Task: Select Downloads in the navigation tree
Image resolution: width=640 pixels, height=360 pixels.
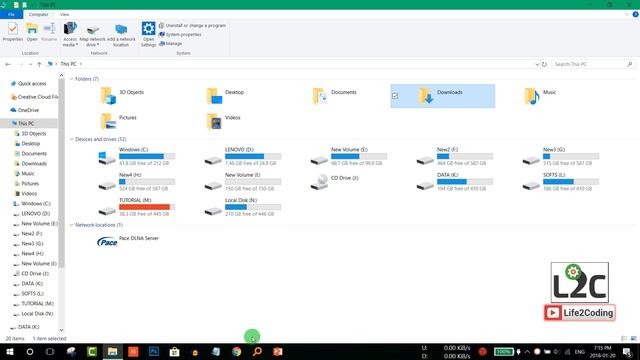Action: coord(34,164)
